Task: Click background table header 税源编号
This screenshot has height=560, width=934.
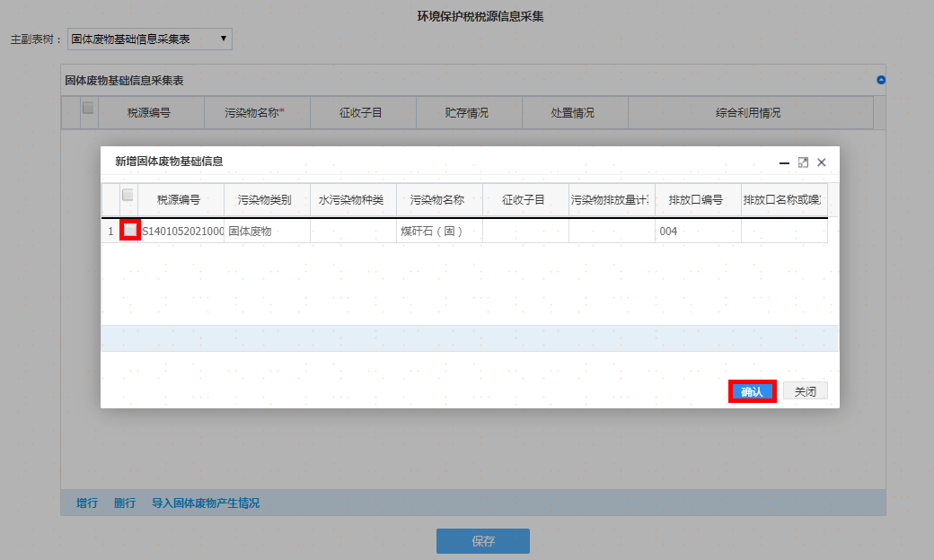Action: pyautogui.click(x=149, y=112)
